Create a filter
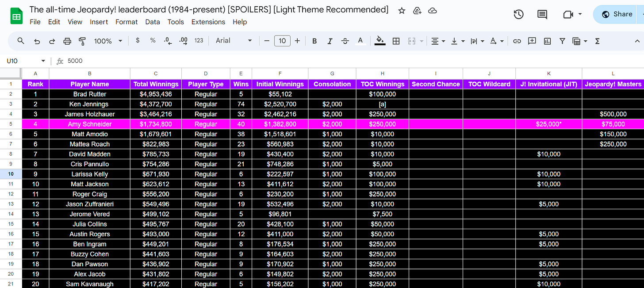This screenshot has height=288, width=644. tap(562, 41)
